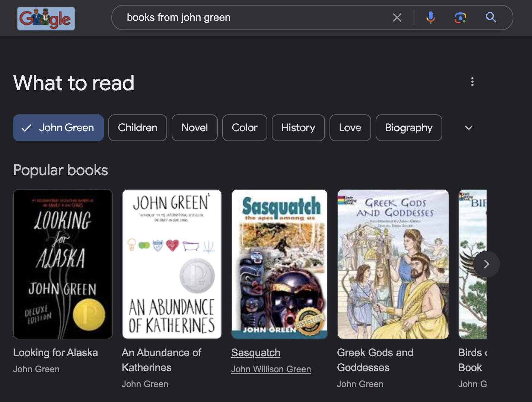This screenshot has width=532, height=402.
Task: Click Greek Gods and Goddesses title
Action: (375, 360)
